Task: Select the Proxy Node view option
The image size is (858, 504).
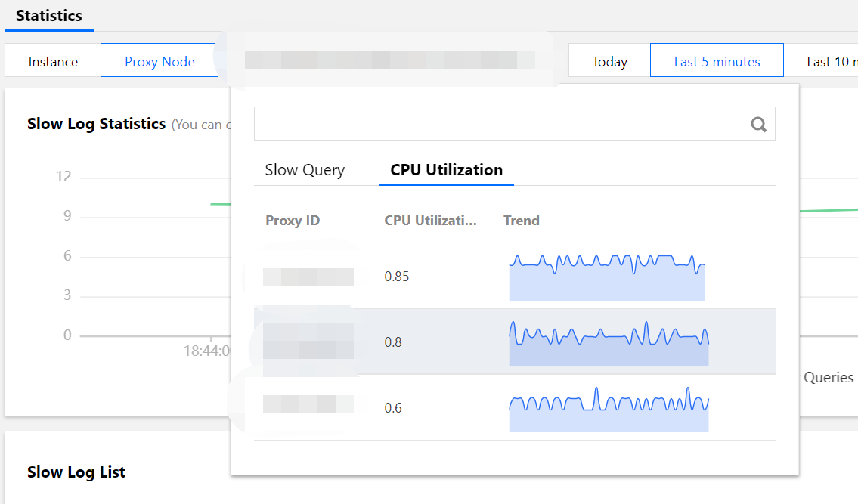Action: (160, 62)
